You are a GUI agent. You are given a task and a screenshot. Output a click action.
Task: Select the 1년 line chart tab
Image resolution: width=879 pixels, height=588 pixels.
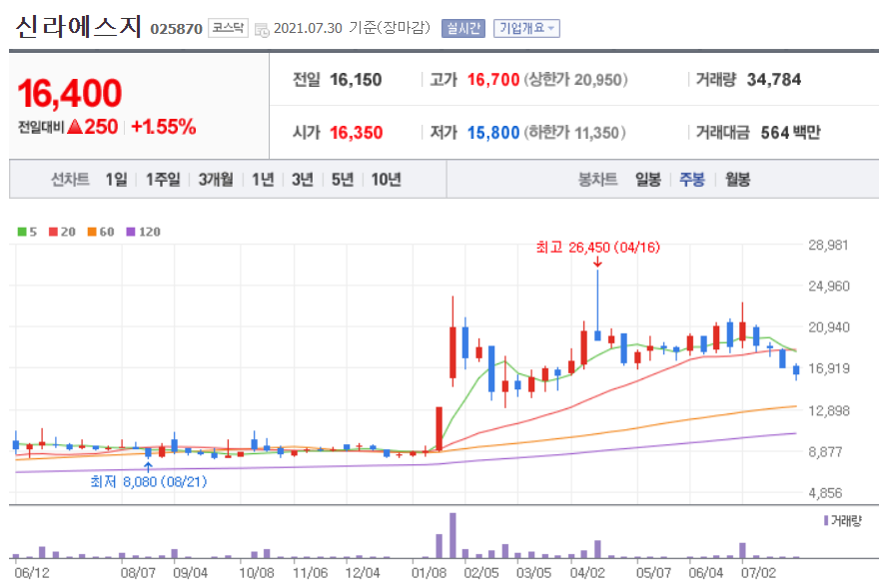(x=263, y=180)
